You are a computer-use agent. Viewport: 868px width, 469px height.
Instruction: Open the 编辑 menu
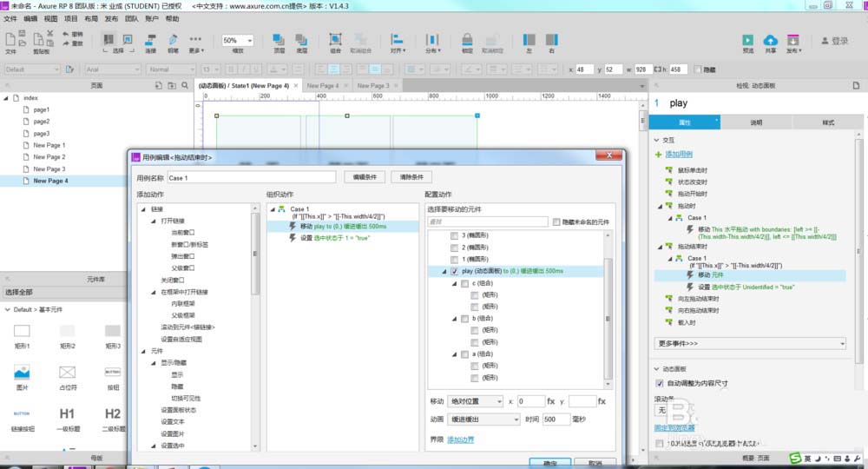tap(30, 19)
